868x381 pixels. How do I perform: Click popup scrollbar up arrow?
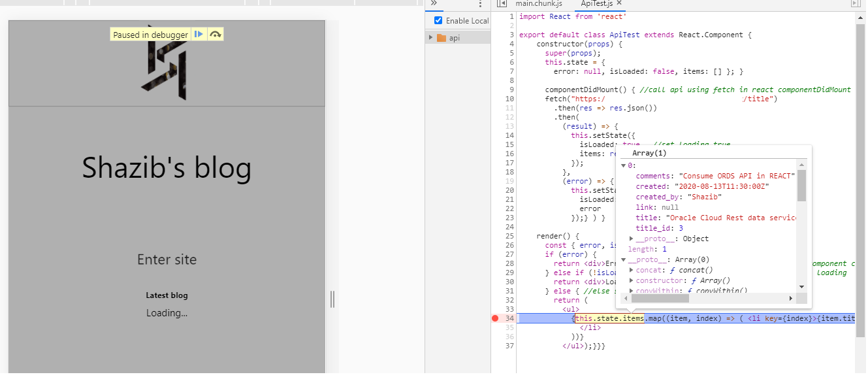pyautogui.click(x=801, y=165)
